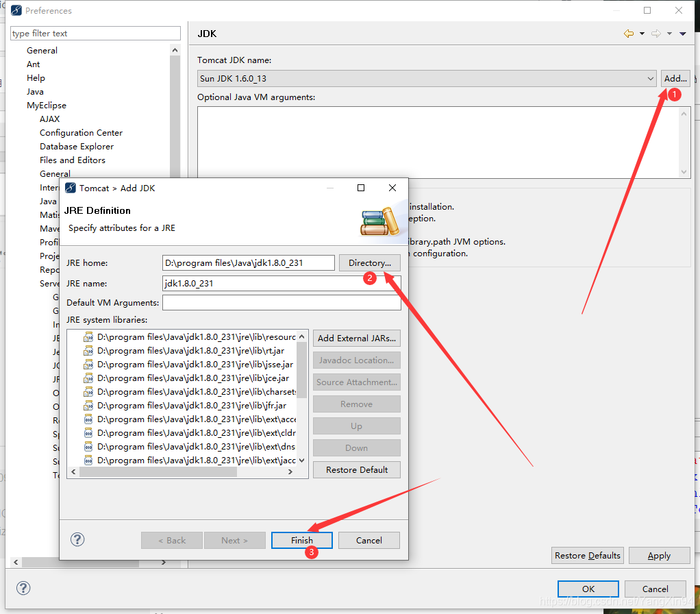Click the Apply button in Preferences
The width and height of the screenshot is (700, 614).
tap(659, 556)
